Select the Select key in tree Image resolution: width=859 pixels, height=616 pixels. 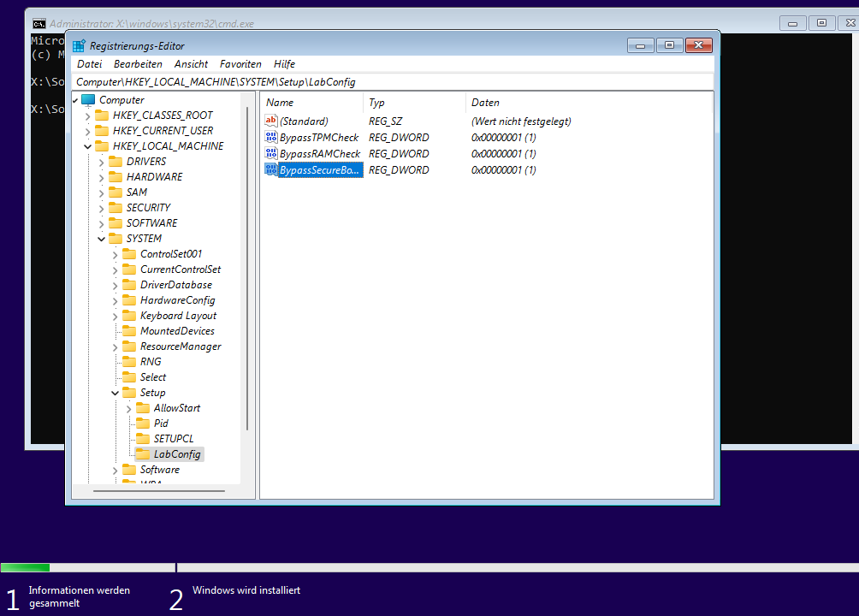tap(153, 377)
